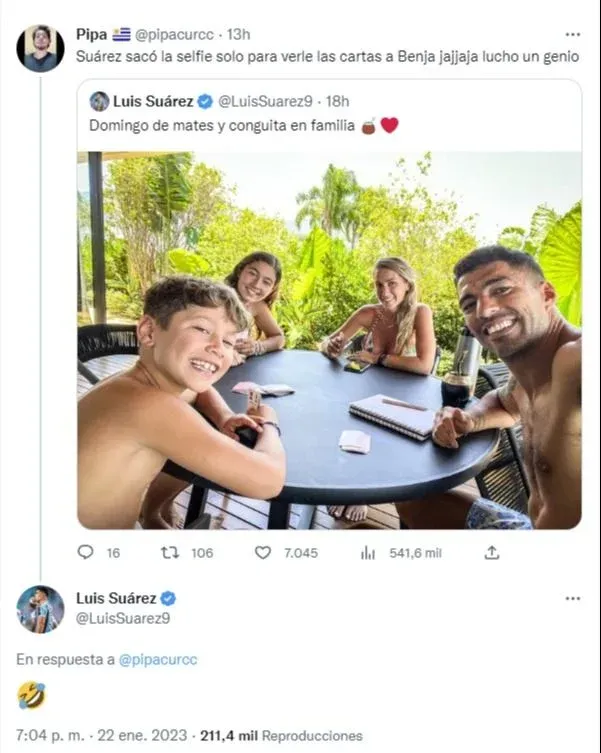601x753 pixels.
Task: Like the tweet with the heart icon
Action: (x=263, y=552)
